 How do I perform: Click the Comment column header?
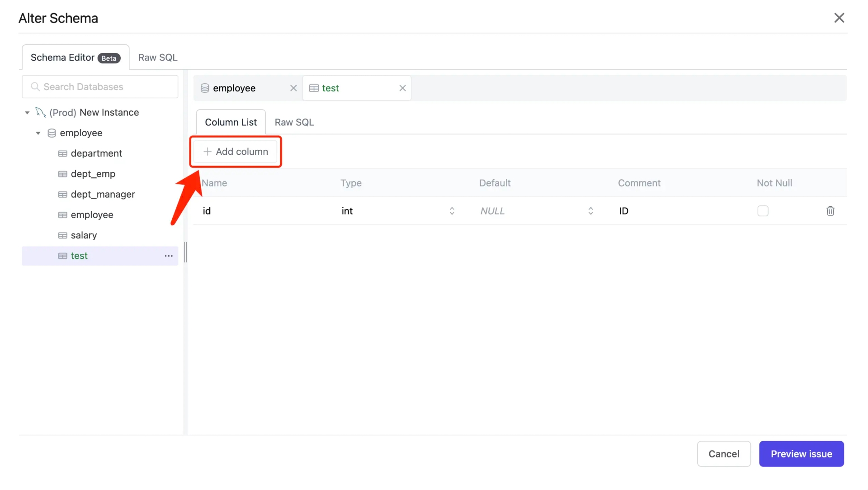point(639,183)
